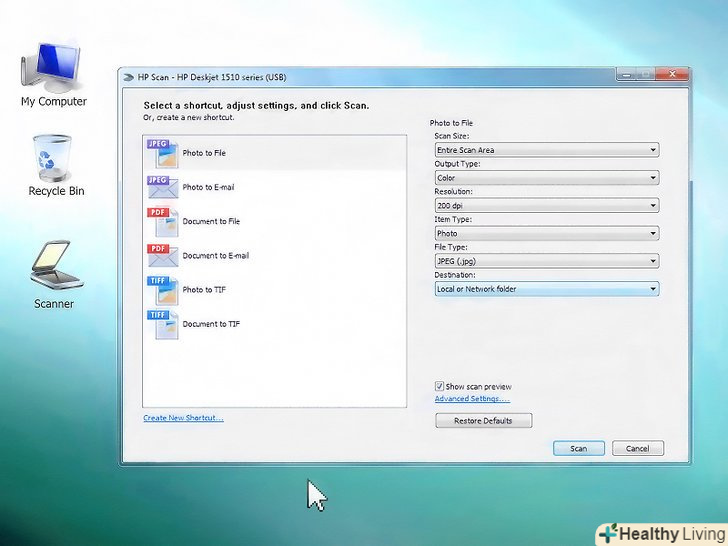Choose the 'Document to File' shortcut label
728x546 pixels.
coord(211,221)
